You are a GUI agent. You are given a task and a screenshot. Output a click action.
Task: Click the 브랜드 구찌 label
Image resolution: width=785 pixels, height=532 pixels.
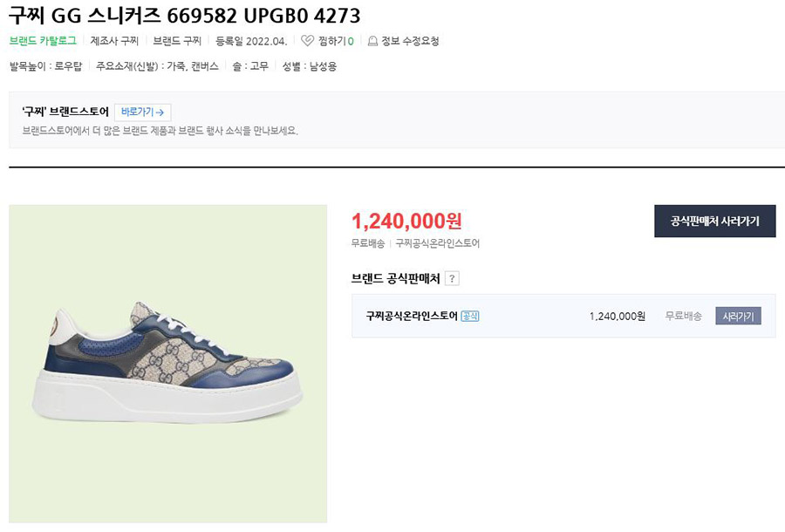177,41
